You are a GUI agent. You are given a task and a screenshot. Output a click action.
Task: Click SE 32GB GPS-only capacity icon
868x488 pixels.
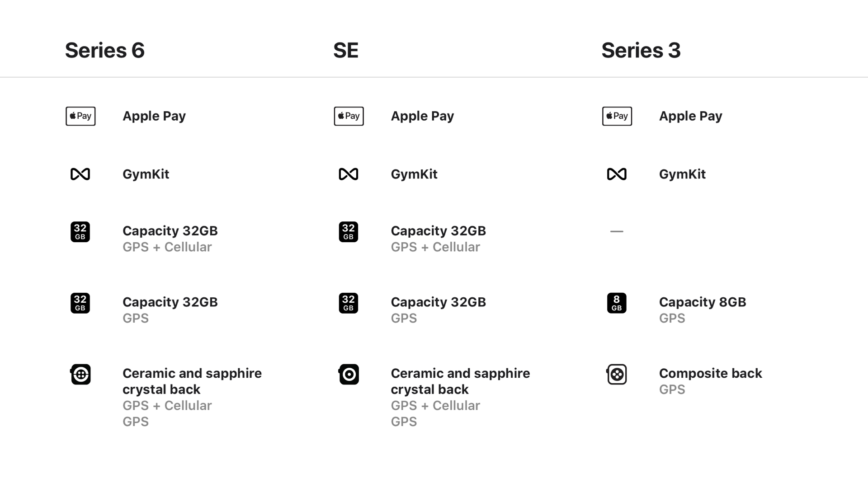(x=348, y=303)
